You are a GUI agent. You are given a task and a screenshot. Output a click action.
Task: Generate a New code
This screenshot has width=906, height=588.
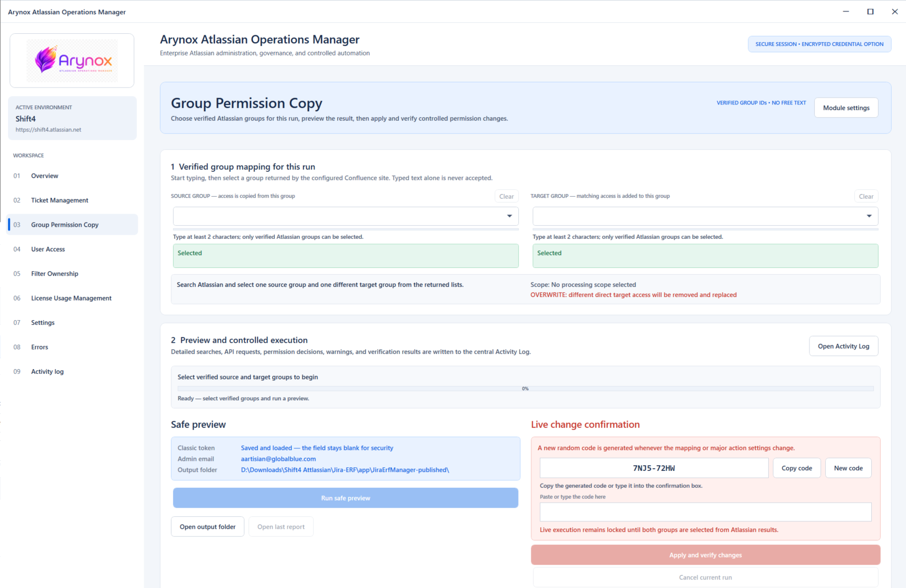848,468
